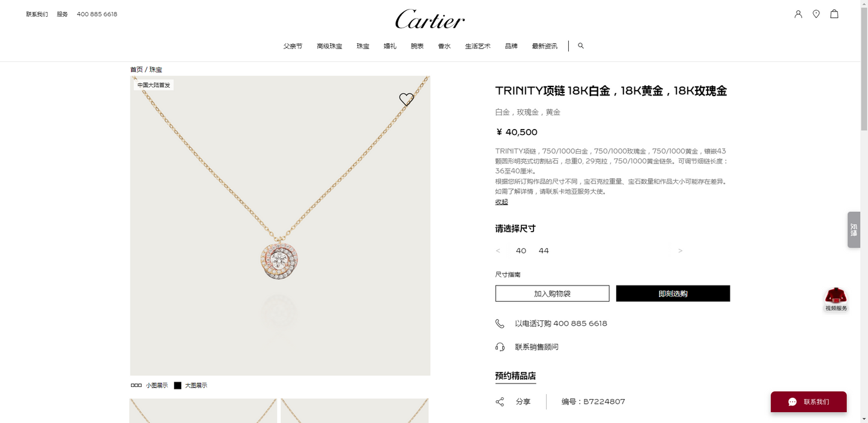Add necklace to wishlist heart icon
This screenshot has width=868, height=423.
(x=407, y=100)
